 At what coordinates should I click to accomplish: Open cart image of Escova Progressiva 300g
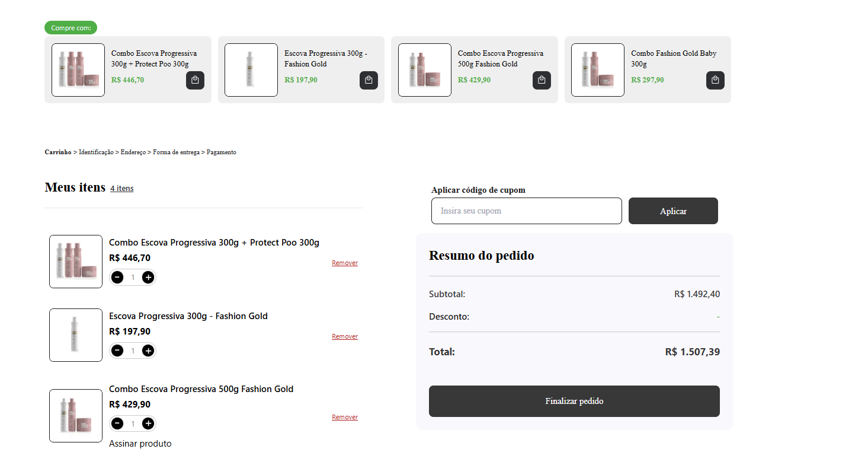[x=76, y=335]
